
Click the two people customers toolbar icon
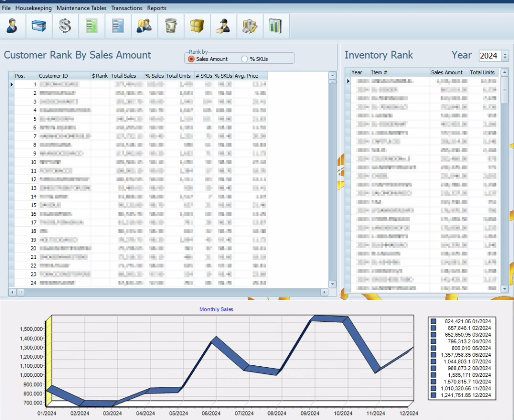pos(144,26)
